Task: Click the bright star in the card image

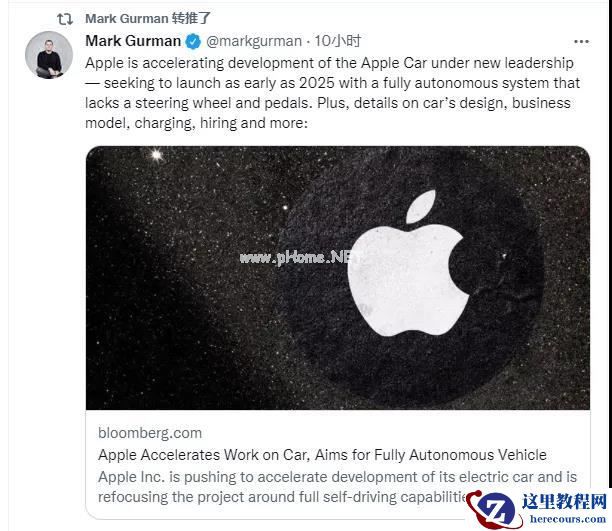Action: pyautogui.click(x=157, y=155)
